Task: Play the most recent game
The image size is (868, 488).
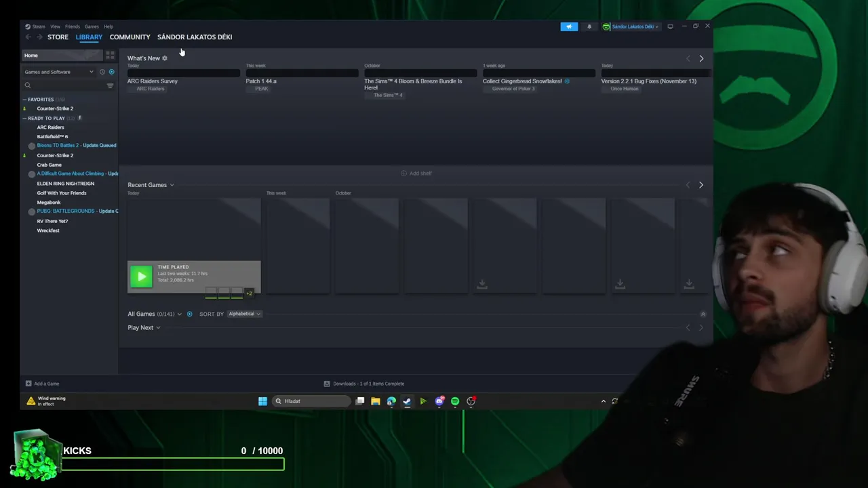Action: (141, 276)
